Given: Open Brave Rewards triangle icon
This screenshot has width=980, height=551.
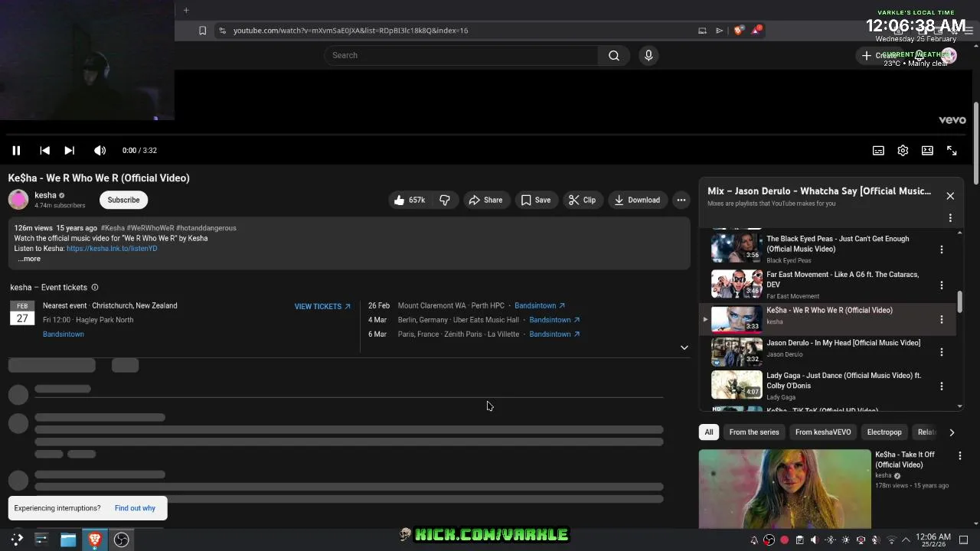Looking at the screenshot, I should coord(756,31).
